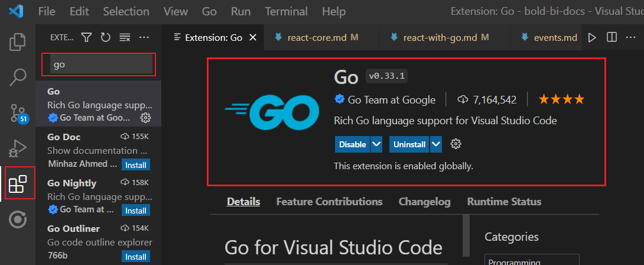Click the Disable button
Image resolution: width=644 pixels, height=265 pixels.
pyautogui.click(x=352, y=144)
